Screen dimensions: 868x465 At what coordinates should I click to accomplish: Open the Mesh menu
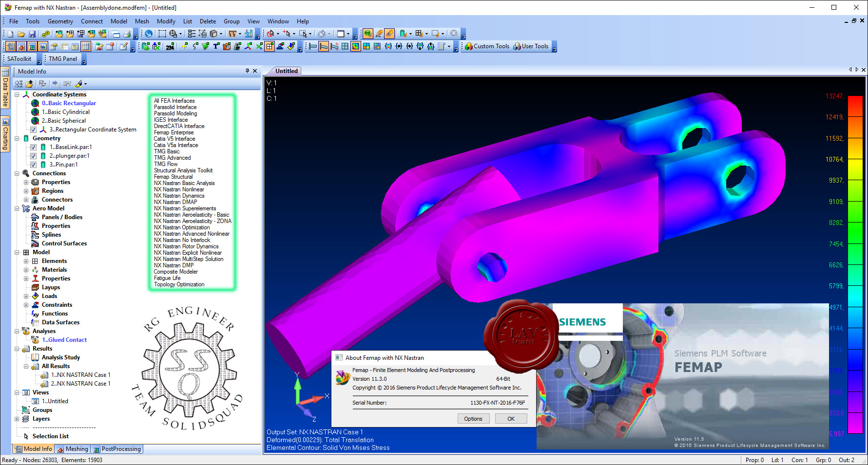point(142,21)
